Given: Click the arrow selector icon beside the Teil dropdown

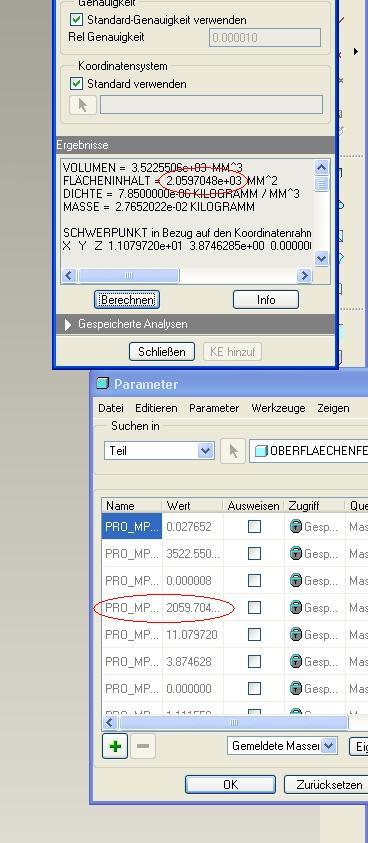Looking at the screenshot, I should click(x=233, y=451).
